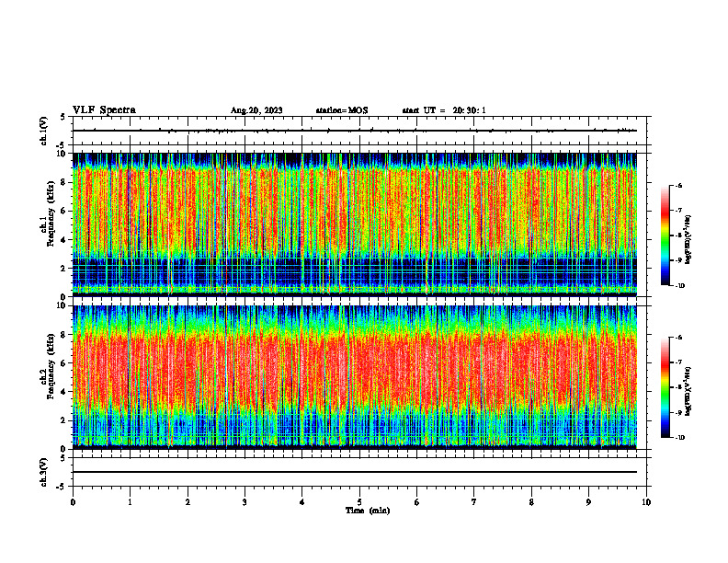This screenshot has height=563, width=728.
Task: Click the 'VLF Spectra' title text
Action: click(x=104, y=110)
